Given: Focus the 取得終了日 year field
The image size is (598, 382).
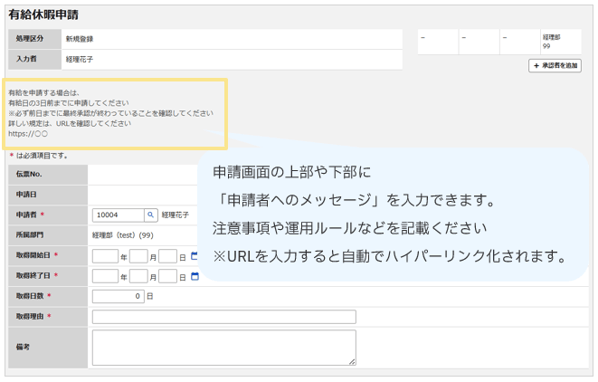Looking at the screenshot, I should coord(105,276).
